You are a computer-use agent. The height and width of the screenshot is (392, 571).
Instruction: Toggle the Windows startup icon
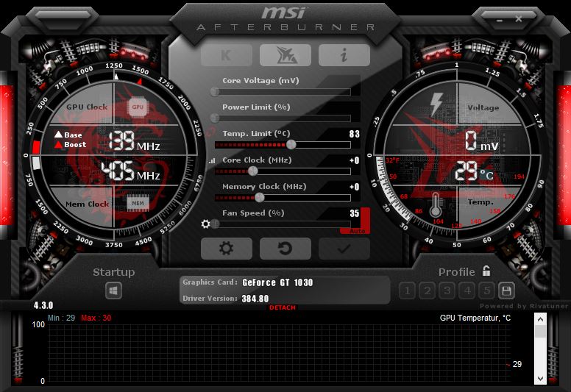coord(113,291)
